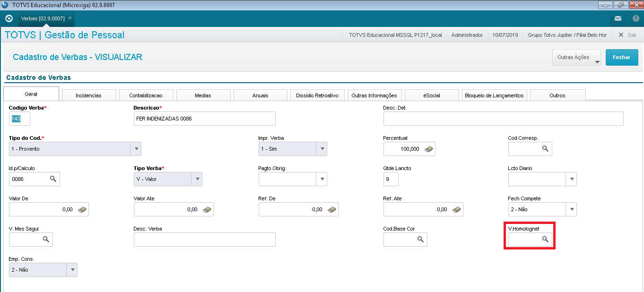Expand the Tipo Verba dropdown
The image size is (644, 292).
tap(197, 179)
